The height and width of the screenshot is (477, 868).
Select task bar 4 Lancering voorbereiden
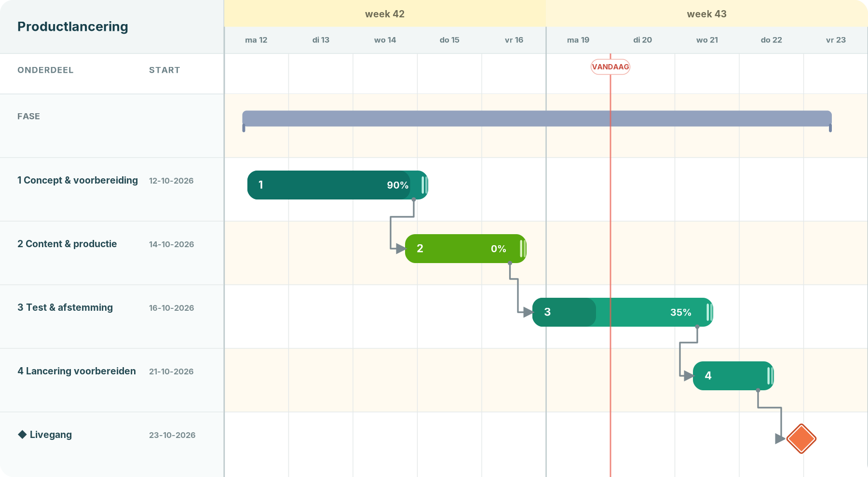pos(733,376)
